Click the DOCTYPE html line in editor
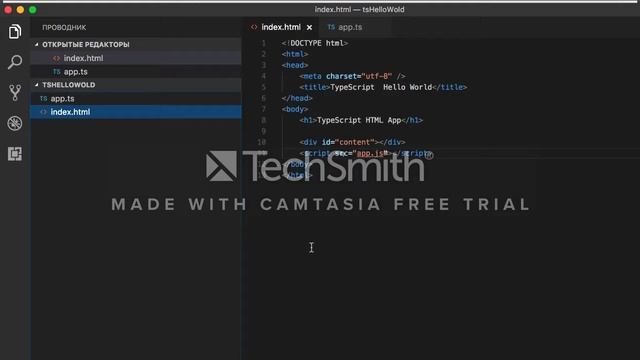Image resolution: width=640 pixels, height=360 pixels. [315, 43]
